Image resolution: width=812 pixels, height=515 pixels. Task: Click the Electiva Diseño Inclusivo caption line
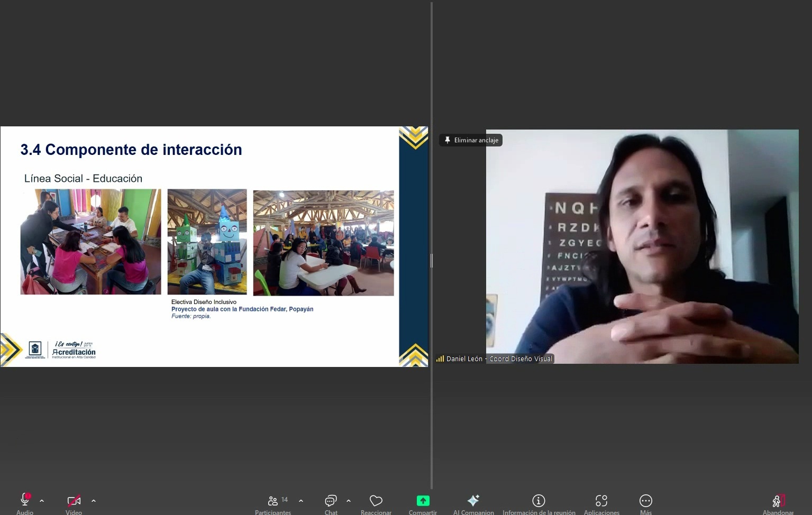tap(204, 302)
